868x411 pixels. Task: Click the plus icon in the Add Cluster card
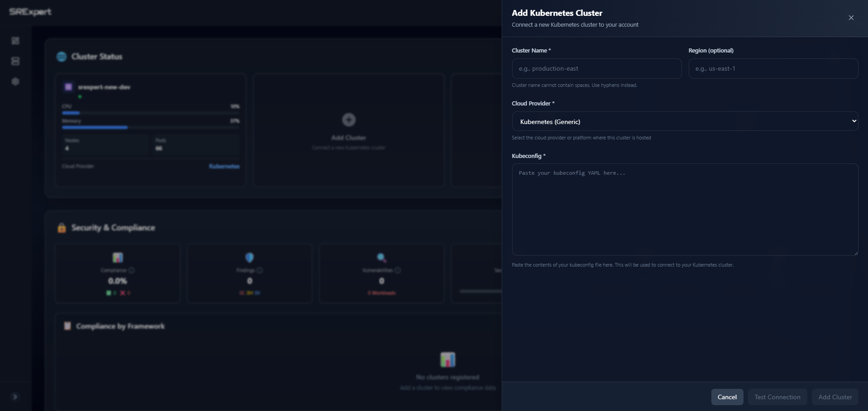click(x=348, y=119)
